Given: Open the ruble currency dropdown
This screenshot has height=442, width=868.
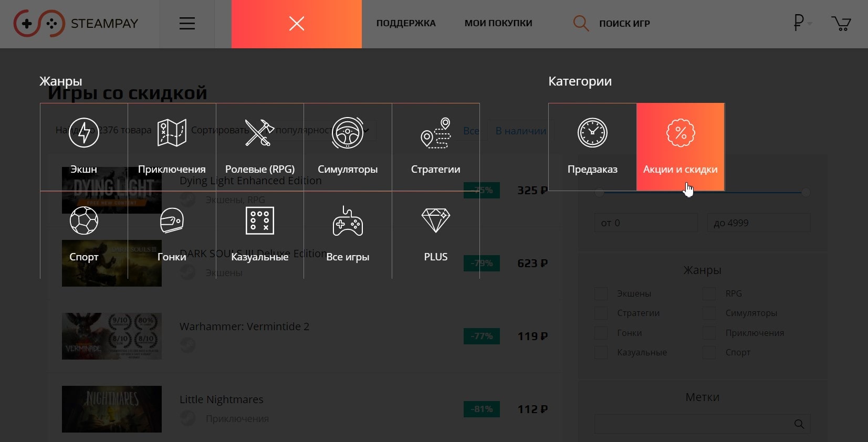Looking at the screenshot, I should (802, 23).
